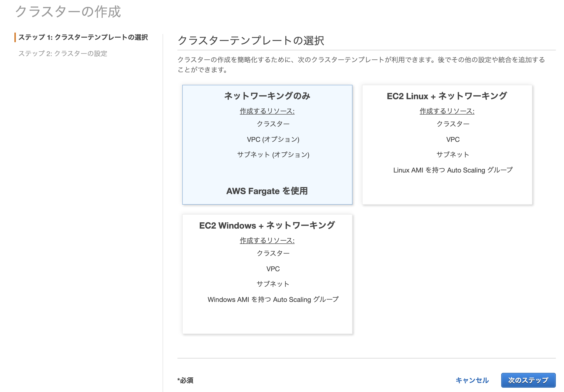Click the AWS Fargate を使用 text
The height and width of the screenshot is (392, 564).
point(267,191)
